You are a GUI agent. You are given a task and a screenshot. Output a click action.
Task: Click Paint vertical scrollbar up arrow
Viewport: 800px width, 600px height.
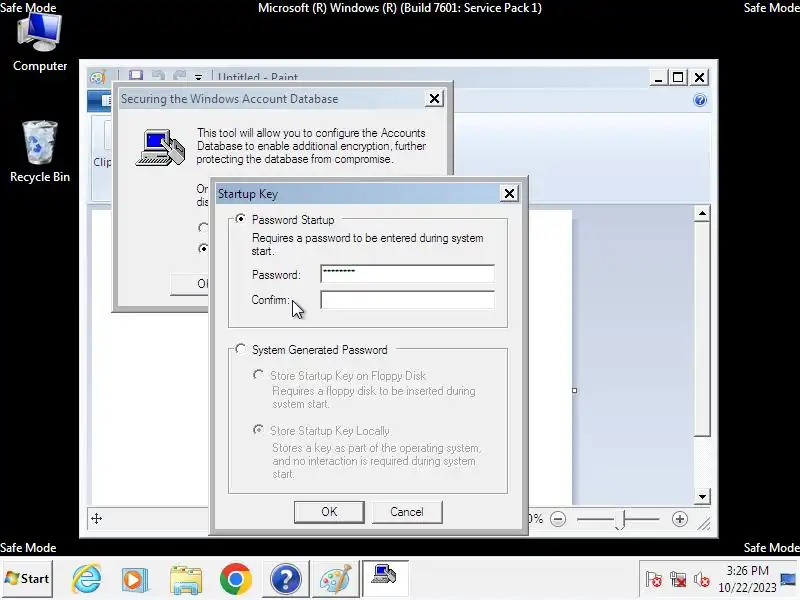pos(703,213)
